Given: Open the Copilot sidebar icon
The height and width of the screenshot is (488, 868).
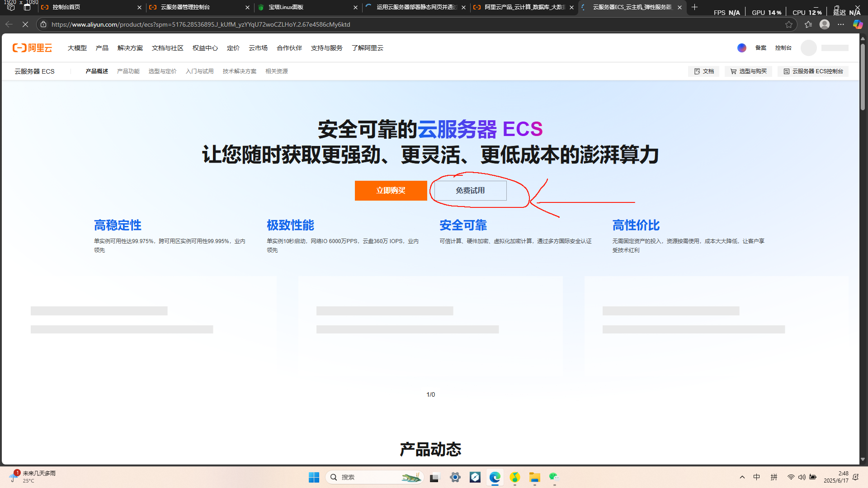Looking at the screenshot, I should (x=858, y=24).
